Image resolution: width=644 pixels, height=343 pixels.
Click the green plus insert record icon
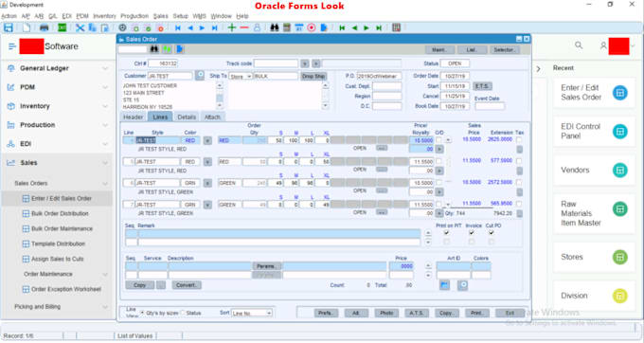point(232,27)
